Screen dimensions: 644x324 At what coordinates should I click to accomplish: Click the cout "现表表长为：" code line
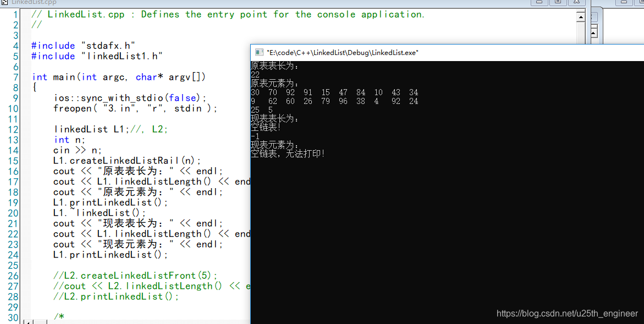tap(138, 223)
